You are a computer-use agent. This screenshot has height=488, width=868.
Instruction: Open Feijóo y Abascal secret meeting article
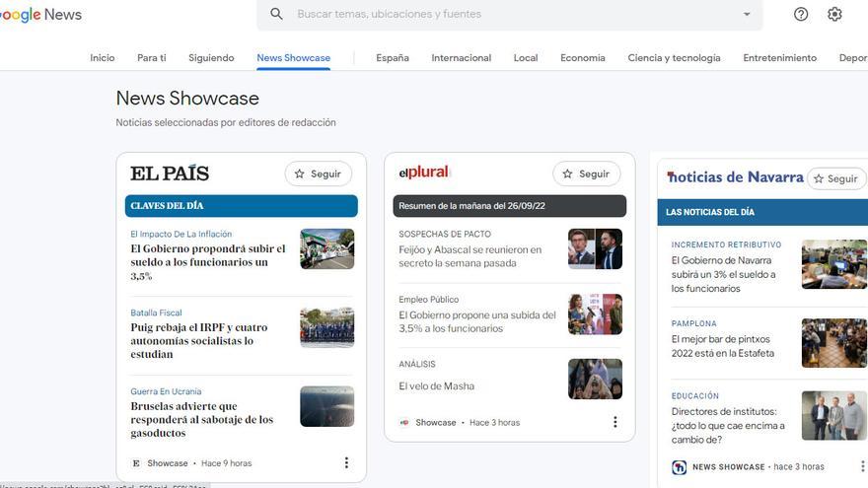click(x=470, y=256)
